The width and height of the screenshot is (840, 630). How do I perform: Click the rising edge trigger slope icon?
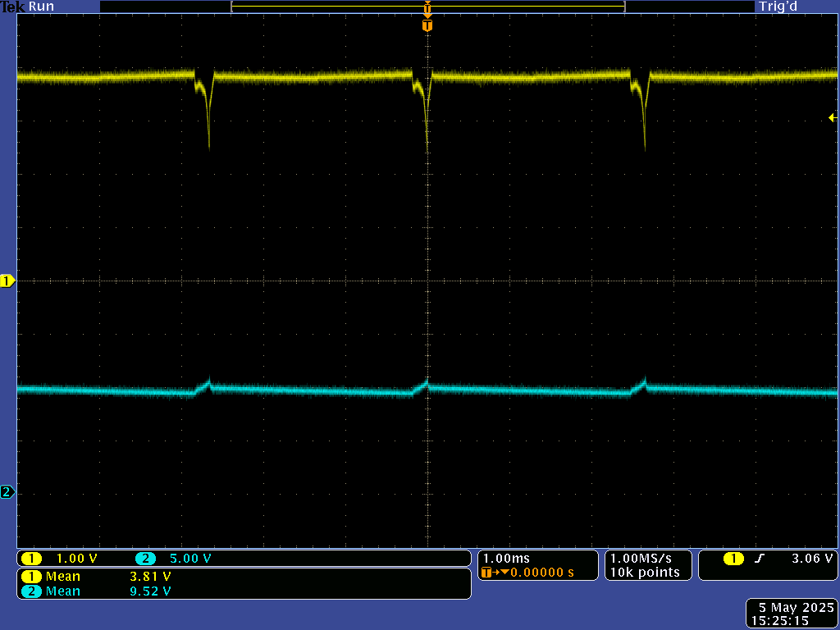tap(759, 559)
